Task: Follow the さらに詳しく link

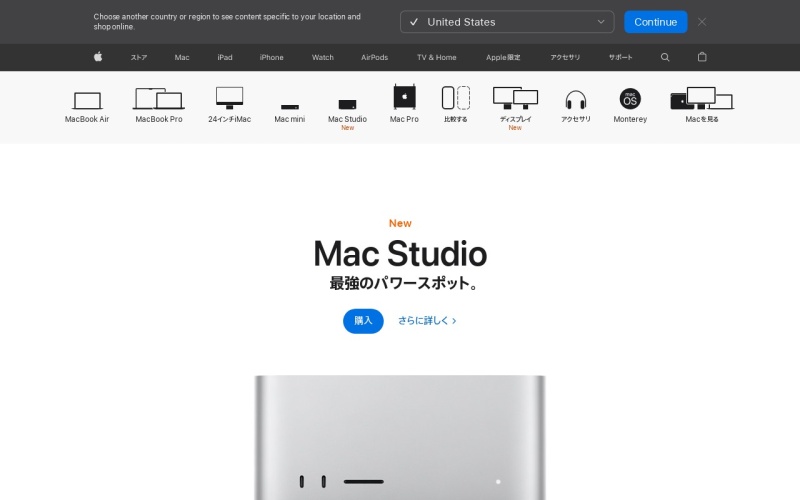Action: tap(427, 321)
